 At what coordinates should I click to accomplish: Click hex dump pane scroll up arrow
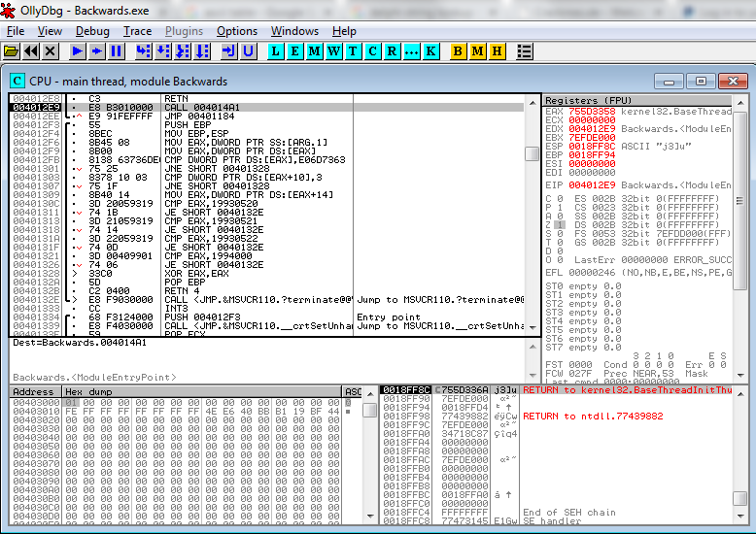[370, 394]
